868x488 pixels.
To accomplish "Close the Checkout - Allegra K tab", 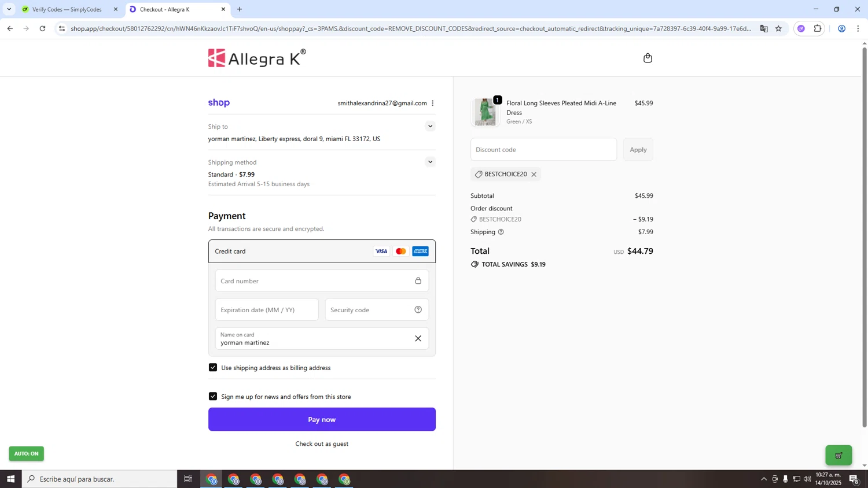I will [x=223, y=10].
